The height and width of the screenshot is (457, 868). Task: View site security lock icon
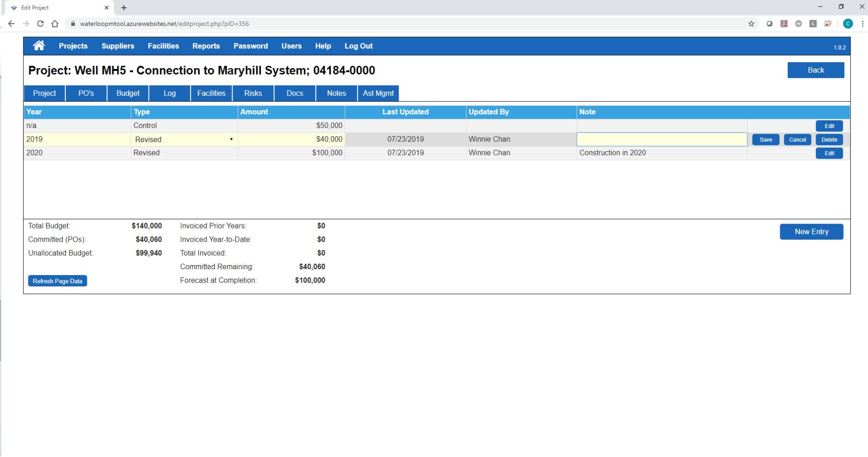(x=73, y=24)
